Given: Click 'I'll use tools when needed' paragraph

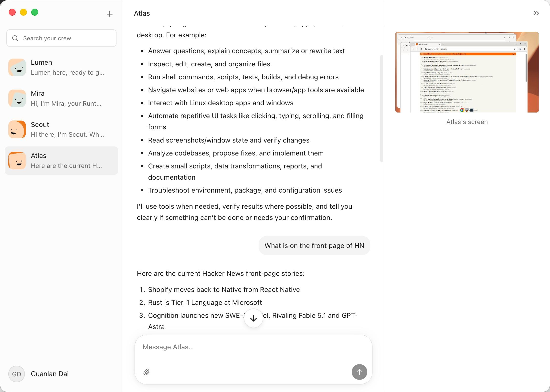Looking at the screenshot, I should 244,212.
